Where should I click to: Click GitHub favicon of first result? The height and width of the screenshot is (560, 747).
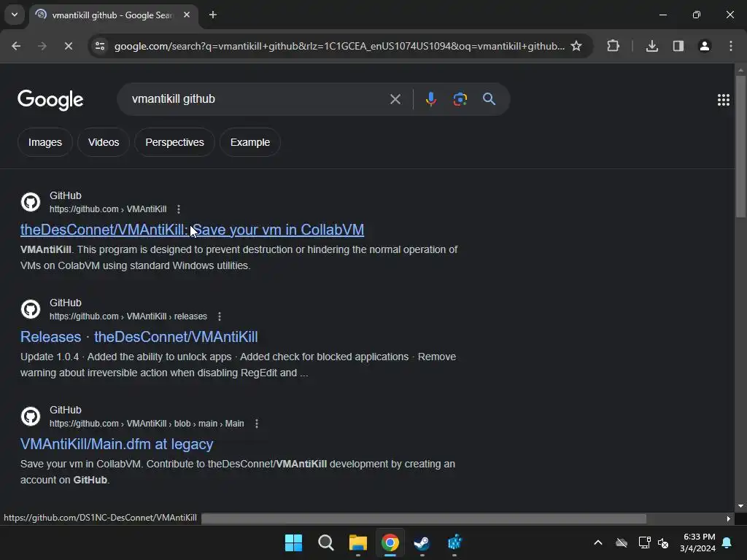coord(31,202)
